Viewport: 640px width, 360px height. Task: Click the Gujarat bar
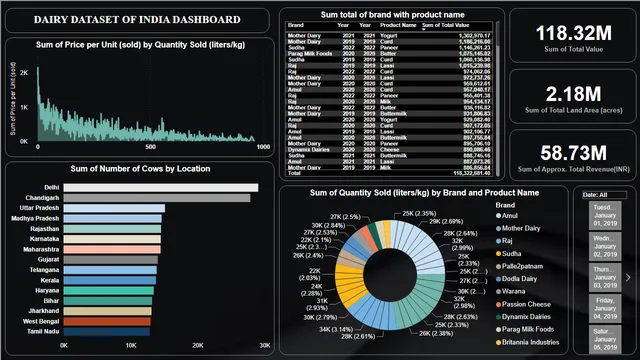[111, 260]
